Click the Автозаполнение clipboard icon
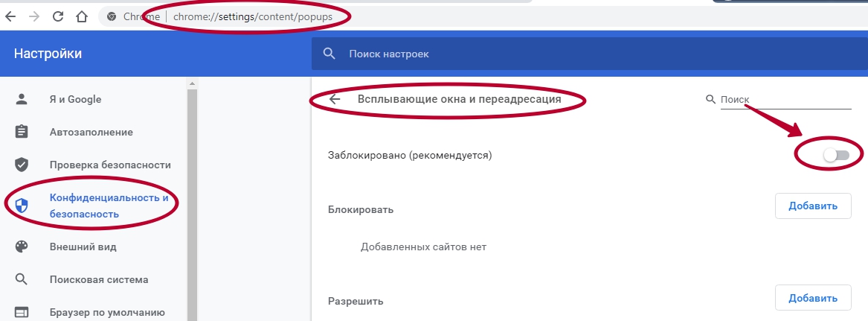The width and height of the screenshot is (868, 321). (22, 133)
